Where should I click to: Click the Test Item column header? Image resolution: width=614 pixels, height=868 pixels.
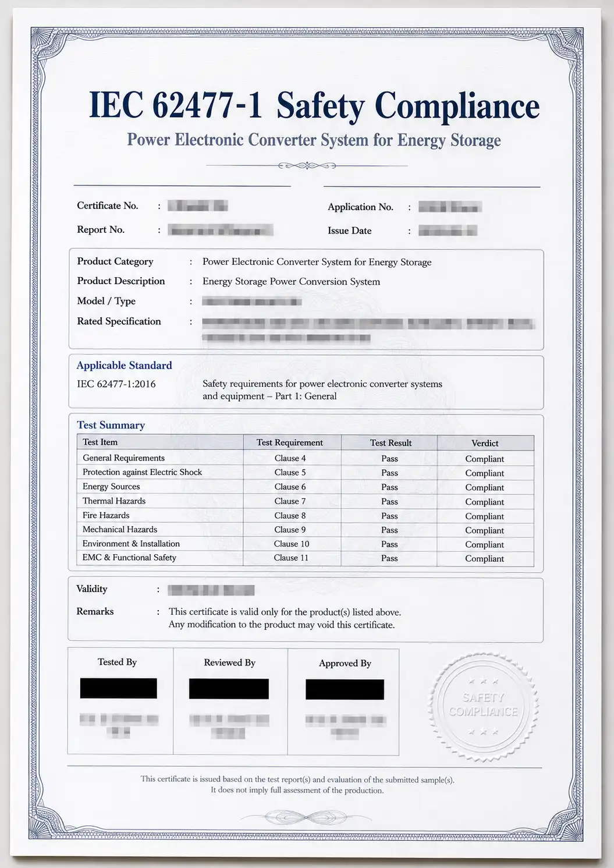(x=100, y=442)
